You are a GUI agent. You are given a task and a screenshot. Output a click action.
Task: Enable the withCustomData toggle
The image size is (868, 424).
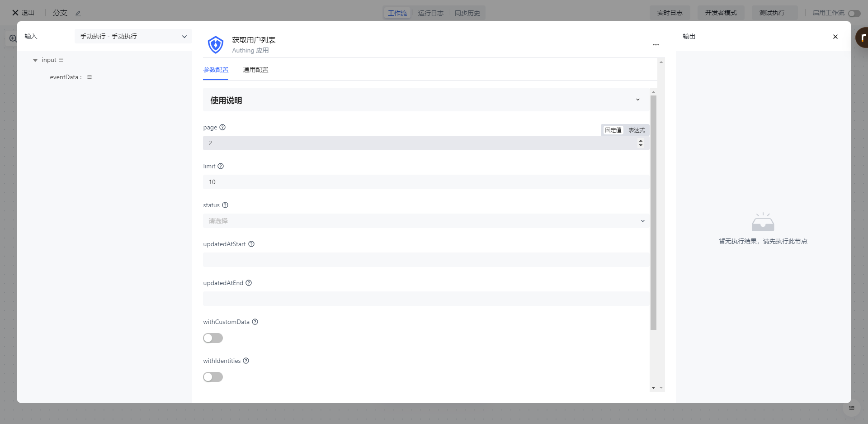coord(213,338)
